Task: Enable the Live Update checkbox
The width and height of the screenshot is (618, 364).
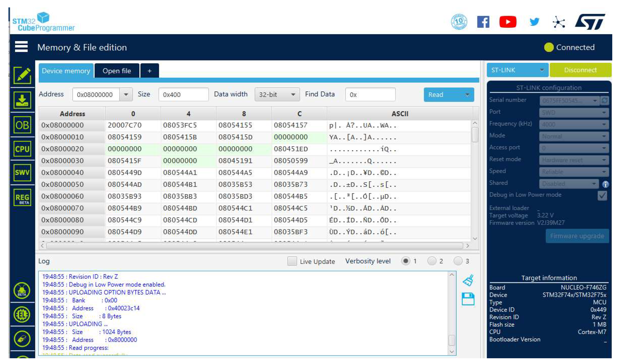Action: coord(292,262)
